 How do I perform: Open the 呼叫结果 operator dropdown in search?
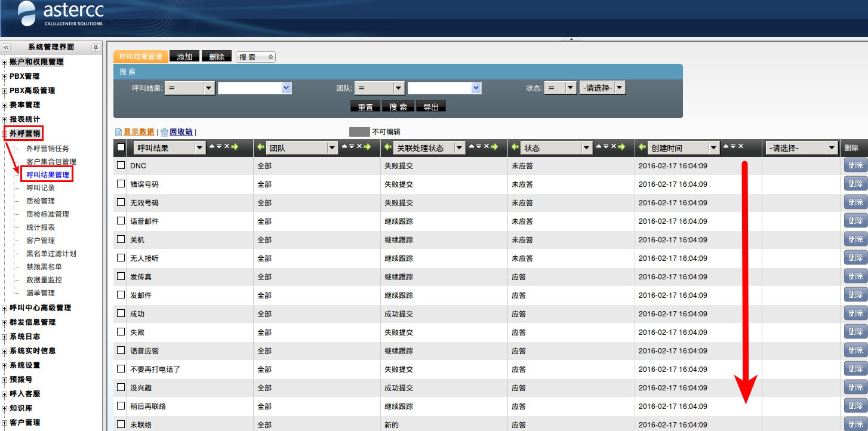pyautogui.click(x=189, y=88)
